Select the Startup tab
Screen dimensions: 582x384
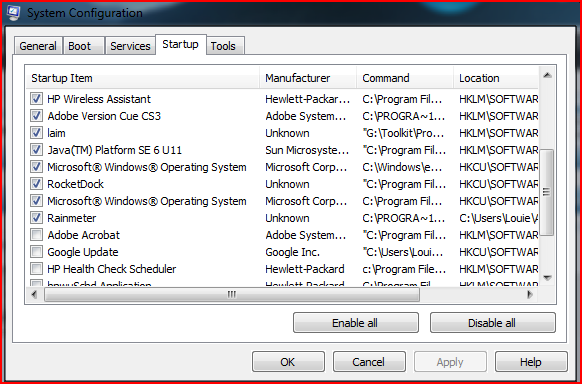(180, 45)
